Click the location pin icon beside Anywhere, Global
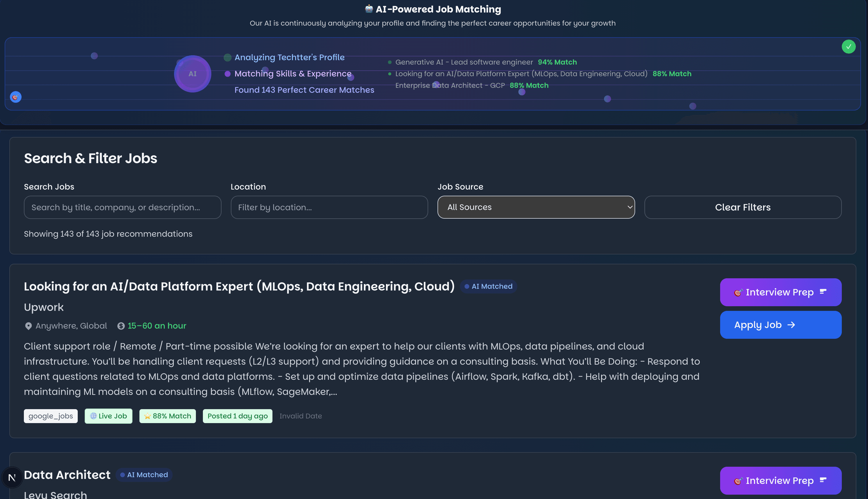The image size is (868, 499). pos(29,326)
